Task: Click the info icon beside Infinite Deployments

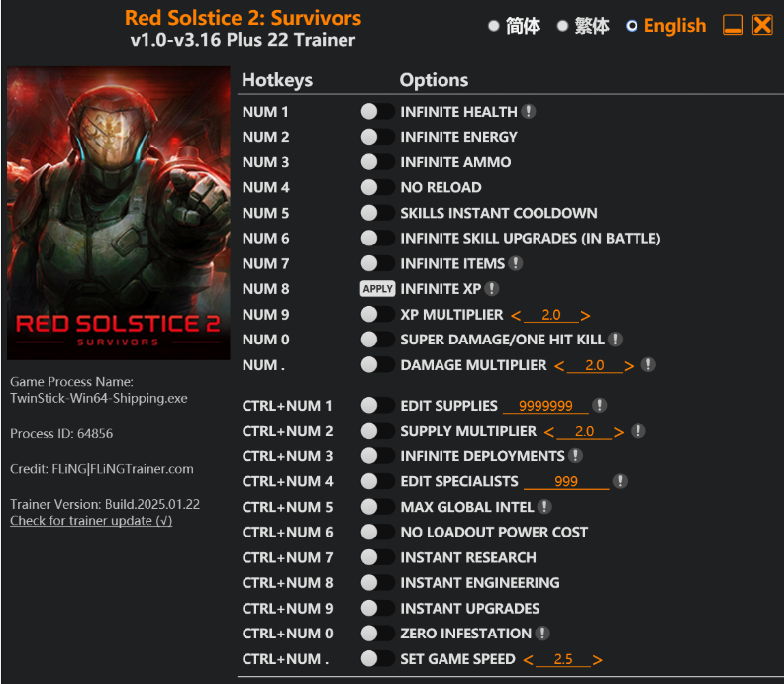Action: 576,456
